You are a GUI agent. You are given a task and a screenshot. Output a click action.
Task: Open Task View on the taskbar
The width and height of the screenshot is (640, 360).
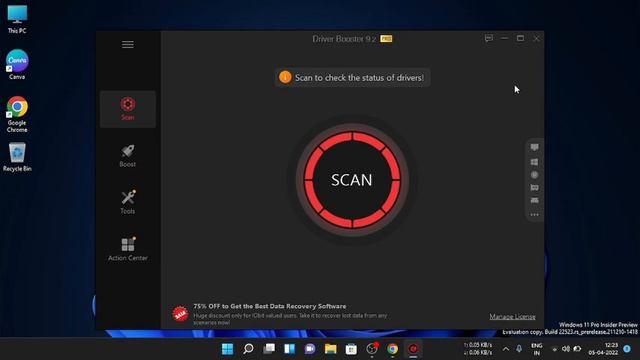tap(269, 349)
